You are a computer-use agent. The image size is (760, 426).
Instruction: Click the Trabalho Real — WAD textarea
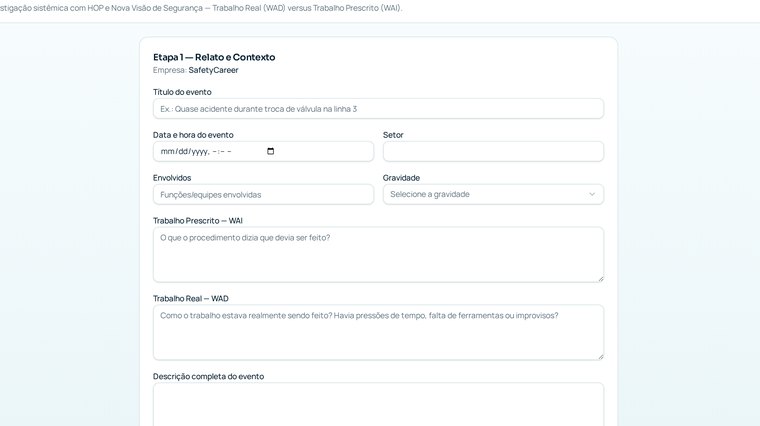(x=378, y=332)
